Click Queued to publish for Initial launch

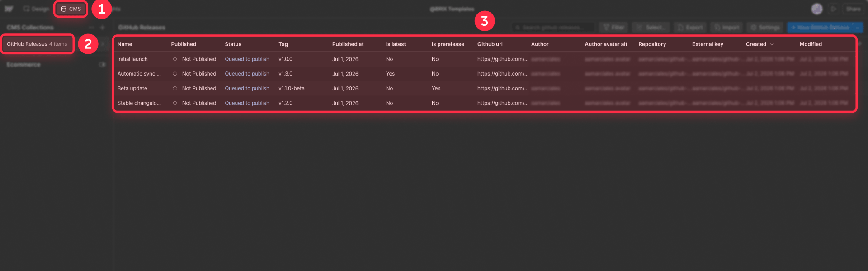pyautogui.click(x=247, y=59)
